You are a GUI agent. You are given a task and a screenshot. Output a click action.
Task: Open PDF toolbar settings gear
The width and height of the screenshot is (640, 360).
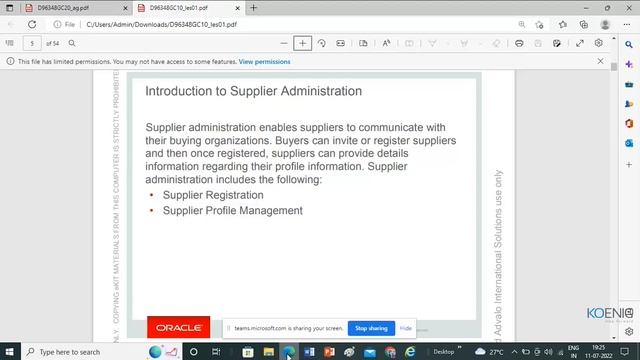click(598, 43)
